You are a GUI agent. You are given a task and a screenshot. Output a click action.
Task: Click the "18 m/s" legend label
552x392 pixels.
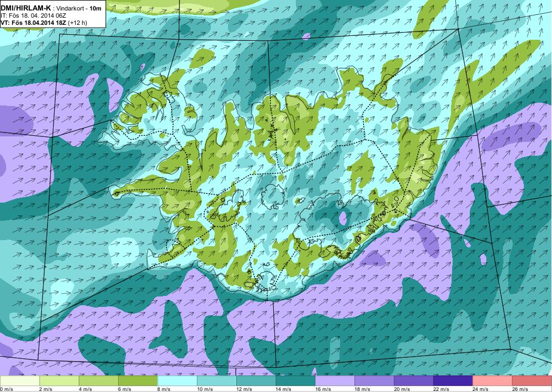tap(363, 389)
